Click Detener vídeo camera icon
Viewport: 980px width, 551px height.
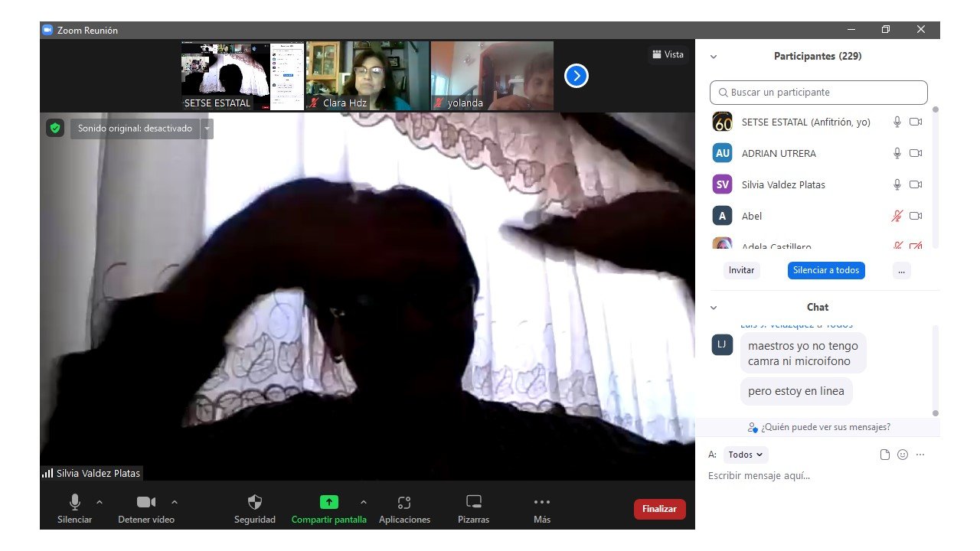tap(146, 502)
